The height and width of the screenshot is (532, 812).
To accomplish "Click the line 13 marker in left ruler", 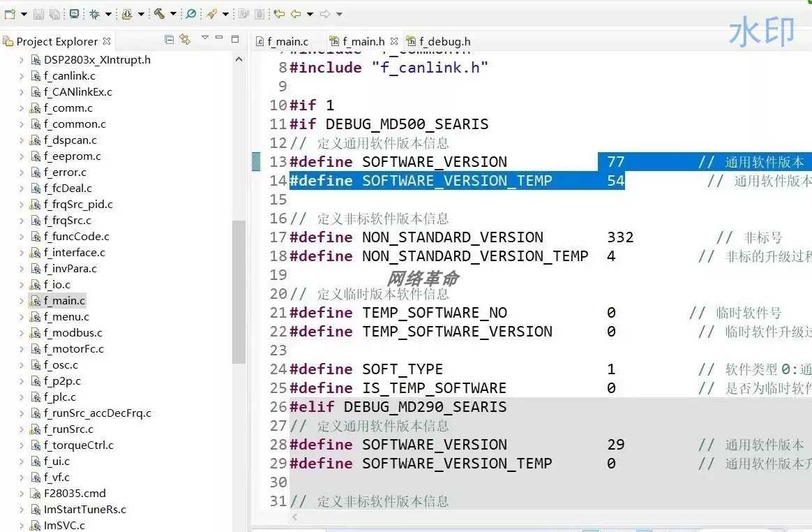I will 256,162.
